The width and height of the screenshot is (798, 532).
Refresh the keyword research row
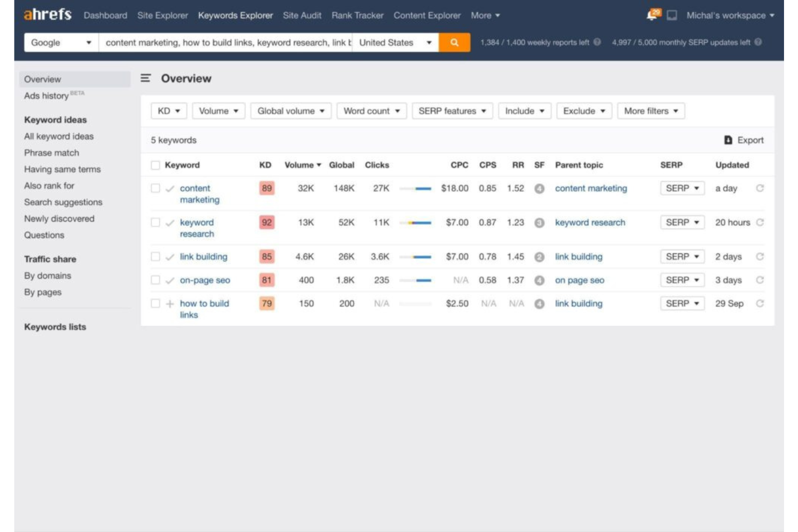coord(760,222)
